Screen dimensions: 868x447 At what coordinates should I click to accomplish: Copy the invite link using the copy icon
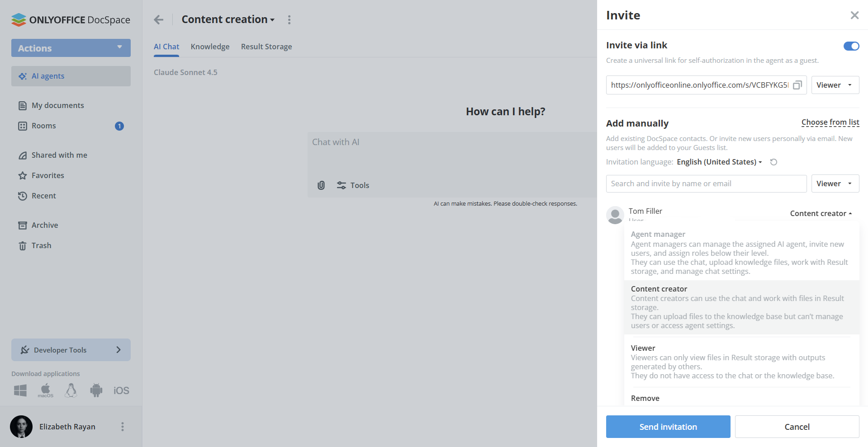(797, 85)
